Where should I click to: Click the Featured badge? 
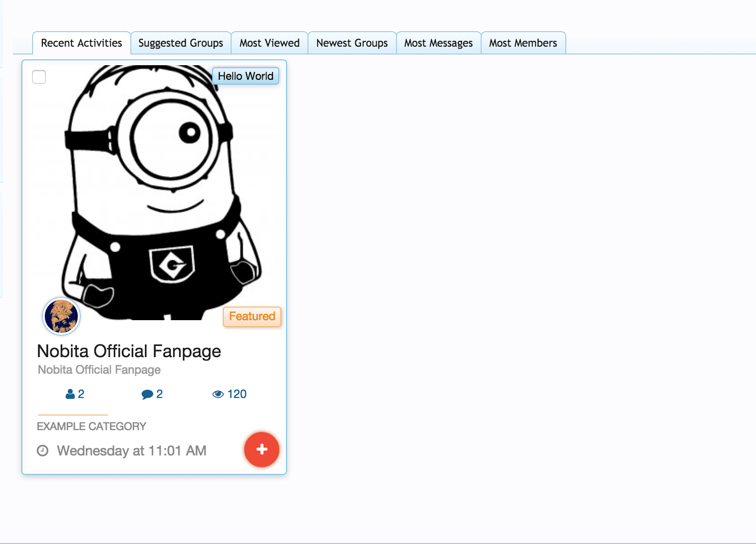pos(252,316)
